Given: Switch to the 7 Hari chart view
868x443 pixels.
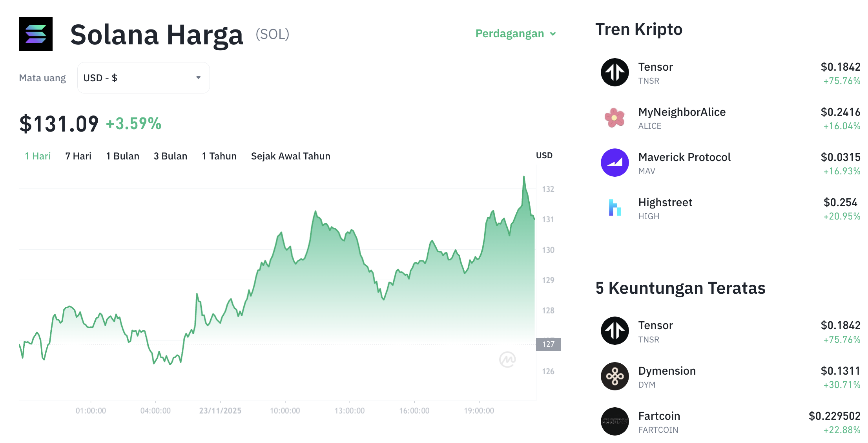Looking at the screenshot, I should [x=78, y=156].
